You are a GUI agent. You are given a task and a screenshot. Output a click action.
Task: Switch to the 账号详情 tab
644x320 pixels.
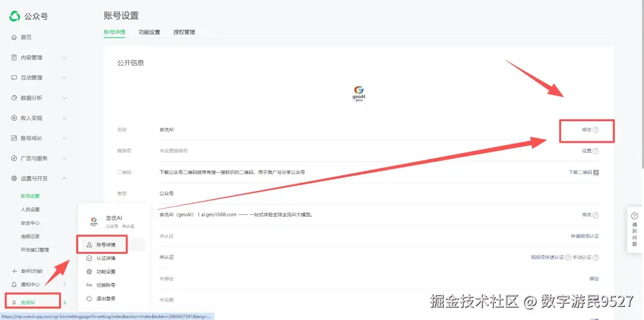point(114,32)
